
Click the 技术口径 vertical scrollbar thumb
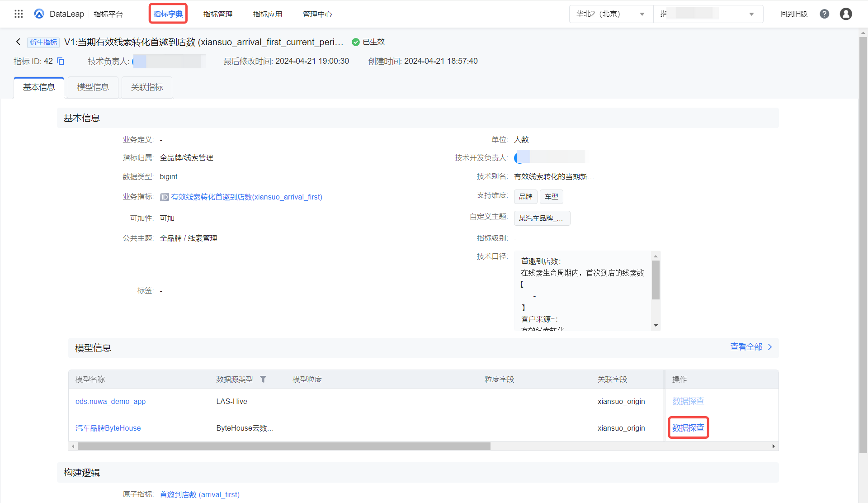pos(656,280)
